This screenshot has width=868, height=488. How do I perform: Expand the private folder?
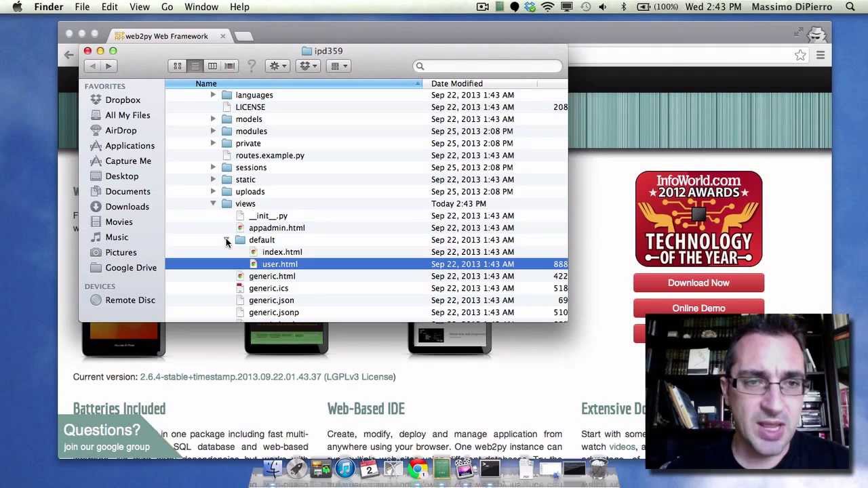pyautogui.click(x=213, y=144)
